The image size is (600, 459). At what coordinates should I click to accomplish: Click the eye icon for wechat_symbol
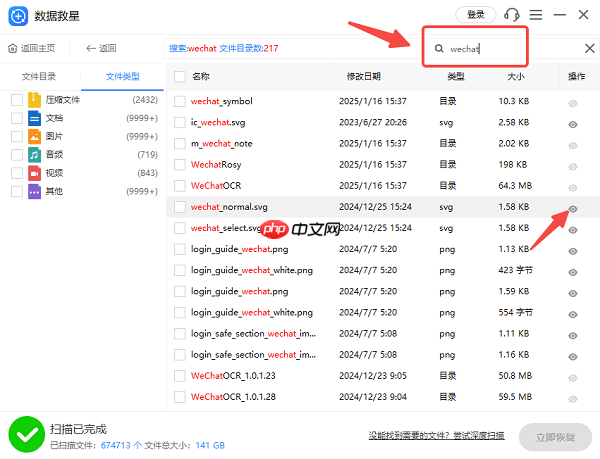573,103
